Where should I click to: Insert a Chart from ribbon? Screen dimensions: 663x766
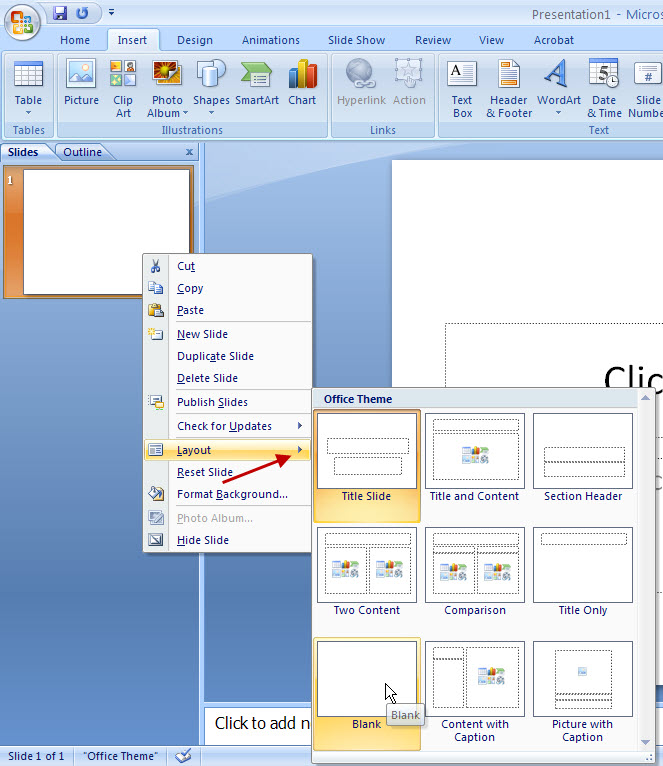tap(302, 82)
